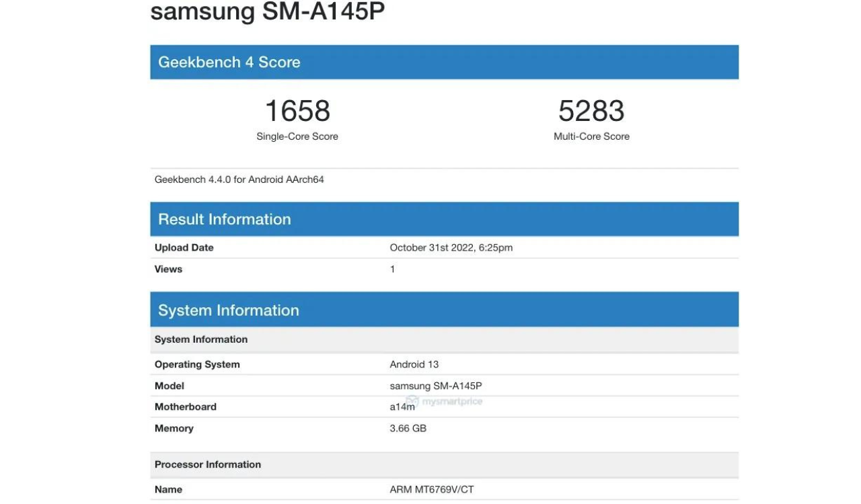Click the Operating System label

[197, 364]
